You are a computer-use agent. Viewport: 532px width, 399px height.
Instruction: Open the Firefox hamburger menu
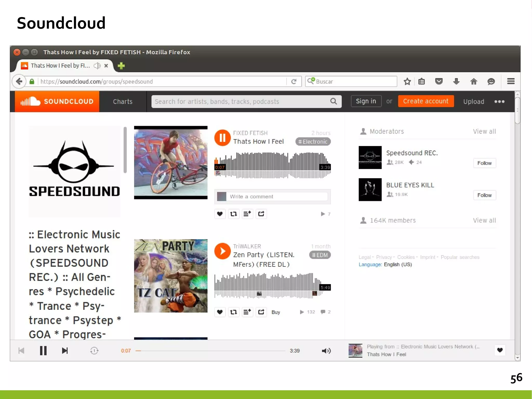[x=511, y=81]
